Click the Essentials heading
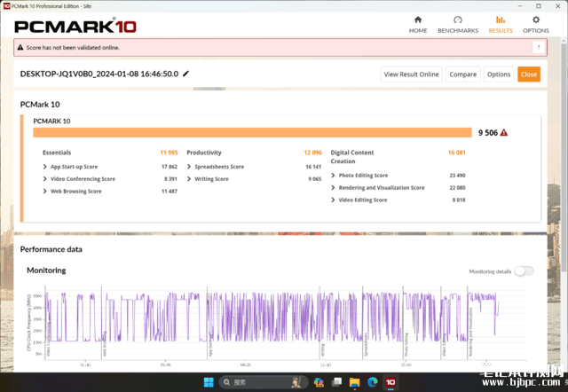The width and height of the screenshot is (568, 392). click(57, 153)
